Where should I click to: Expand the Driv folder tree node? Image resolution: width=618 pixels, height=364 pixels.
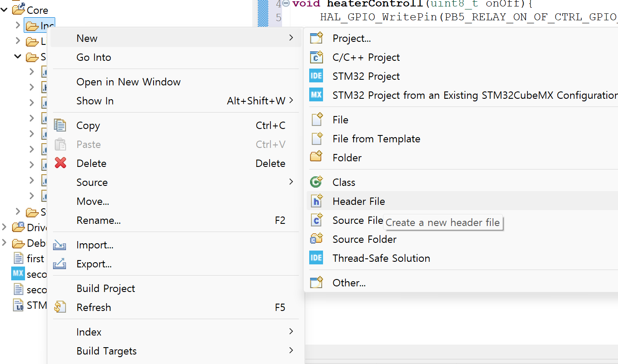tap(4, 227)
